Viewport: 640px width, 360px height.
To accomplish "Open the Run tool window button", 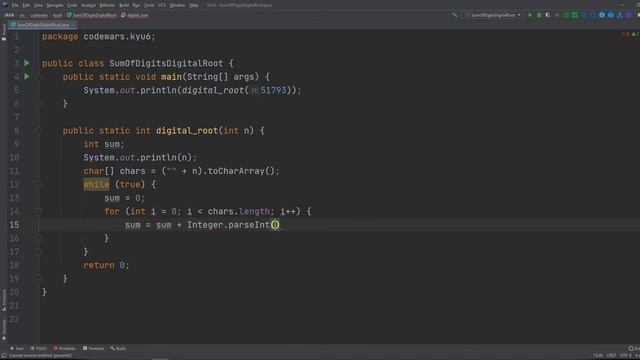I will [17, 349].
